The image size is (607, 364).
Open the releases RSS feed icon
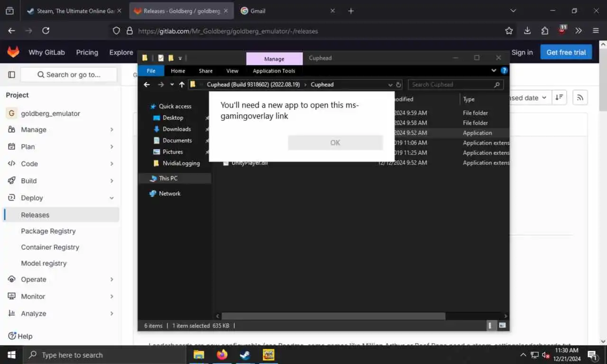[580, 97]
